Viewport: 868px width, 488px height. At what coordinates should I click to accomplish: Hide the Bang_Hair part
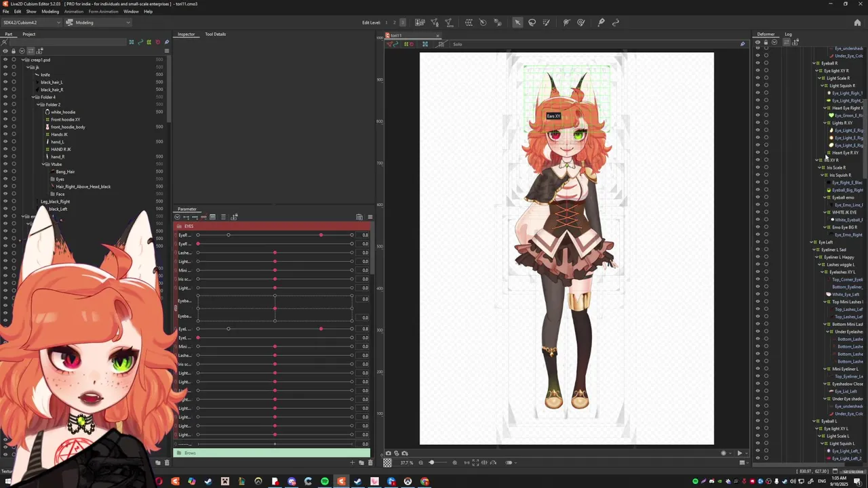pyautogui.click(x=5, y=171)
